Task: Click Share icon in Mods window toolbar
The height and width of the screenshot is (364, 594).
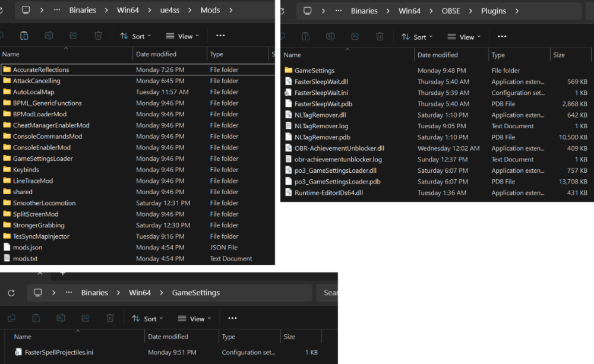Action: pyautogui.click(x=74, y=36)
